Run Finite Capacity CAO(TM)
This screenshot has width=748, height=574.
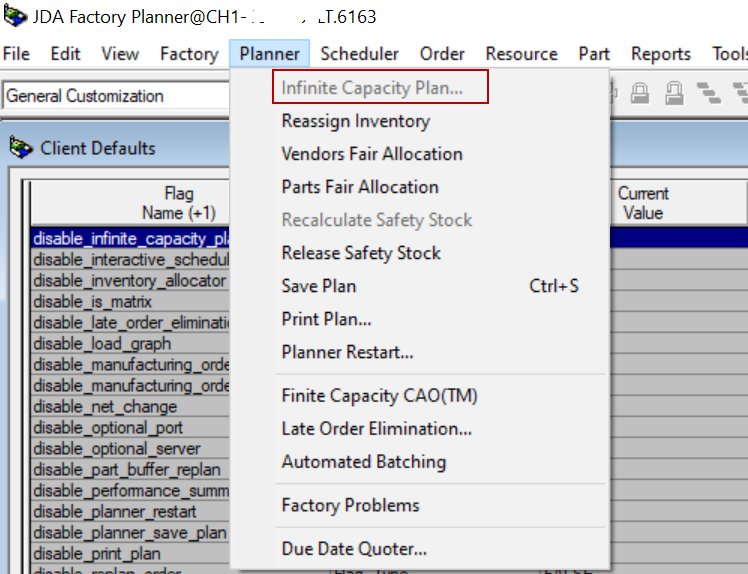tap(379, 396)
